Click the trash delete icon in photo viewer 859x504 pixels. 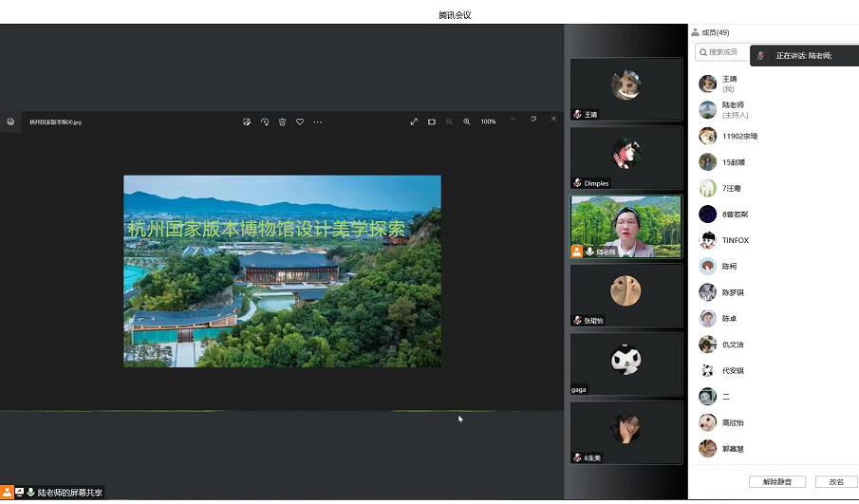tap(282, 121)
